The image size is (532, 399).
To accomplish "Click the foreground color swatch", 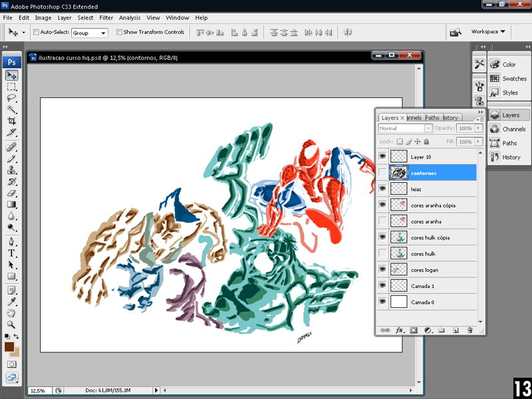I will tap(9, 347).
